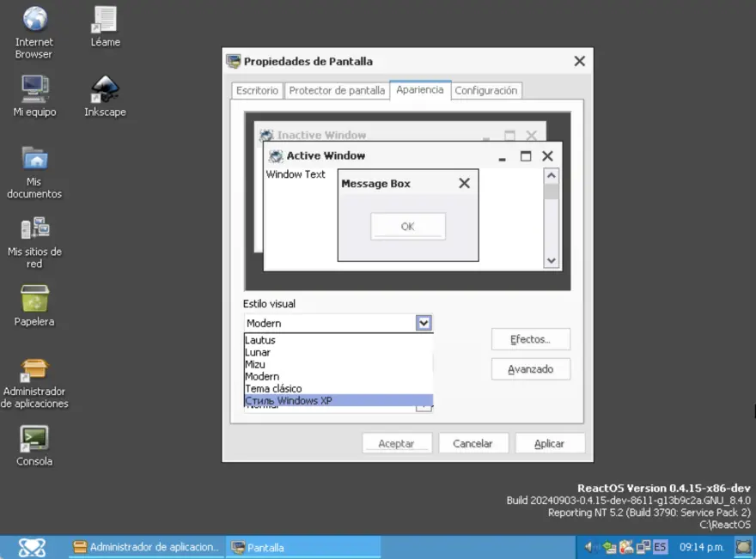
Task: Switch to the Escritorio tab
Action: (257, 91)
